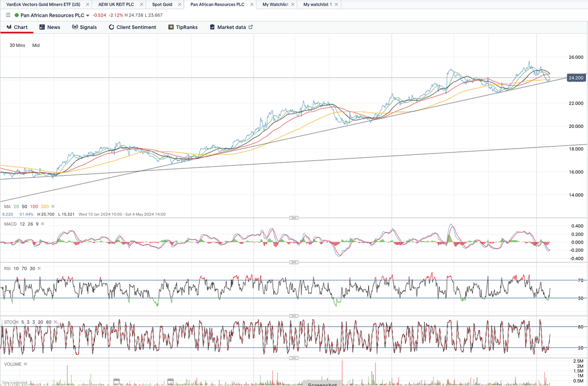Switch to the VanEck Vectors Gold Miners ETF tab

tap(43, 4)
